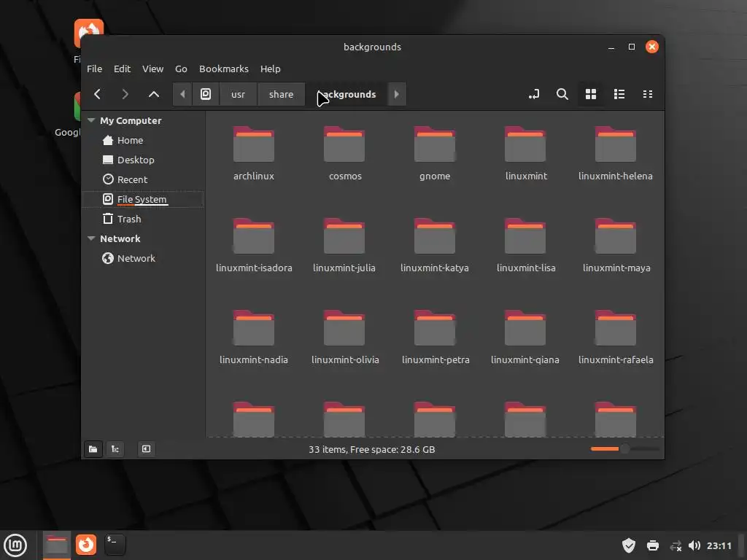Select the usr path segment
The width and height of the screenshot is (747, 560).
[238, 94]
